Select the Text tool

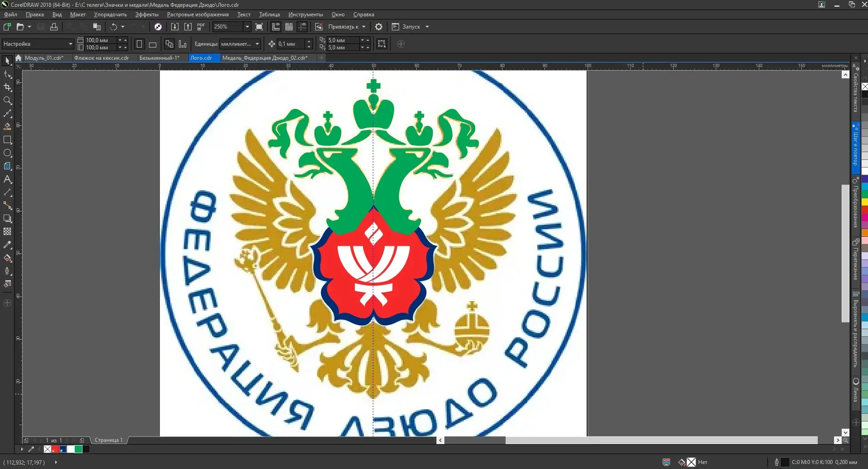tap(7, 179)
